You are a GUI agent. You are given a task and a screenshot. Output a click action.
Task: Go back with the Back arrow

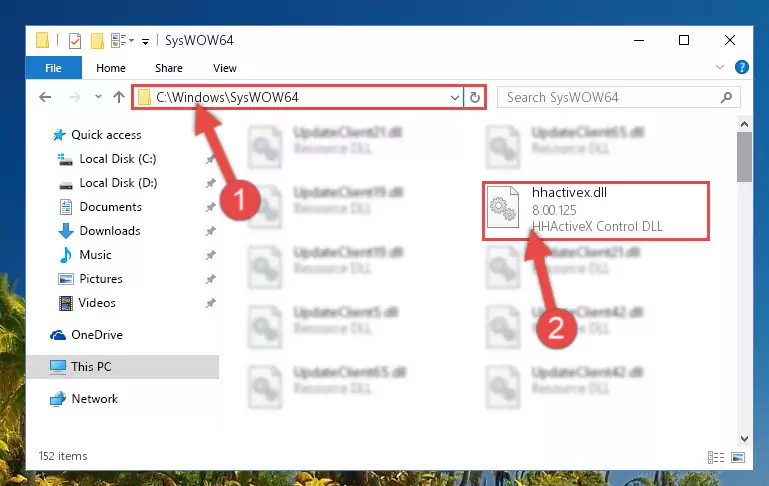pos(45,97)
